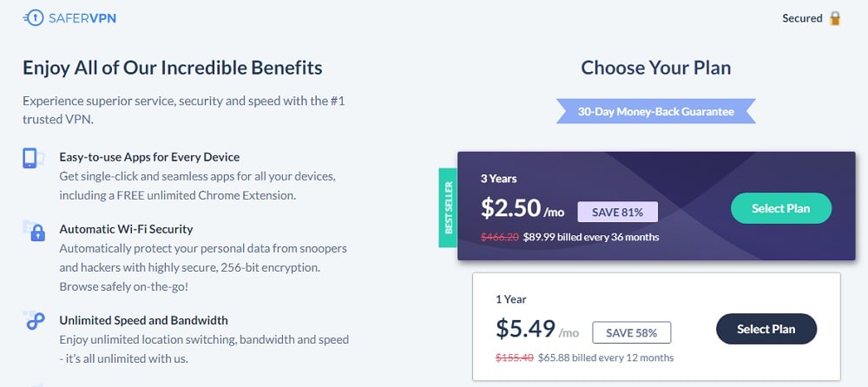The height and width of the screenshot is (387, 868).
Task: Click the Secured padlock icon
Action: click(835, 18)
